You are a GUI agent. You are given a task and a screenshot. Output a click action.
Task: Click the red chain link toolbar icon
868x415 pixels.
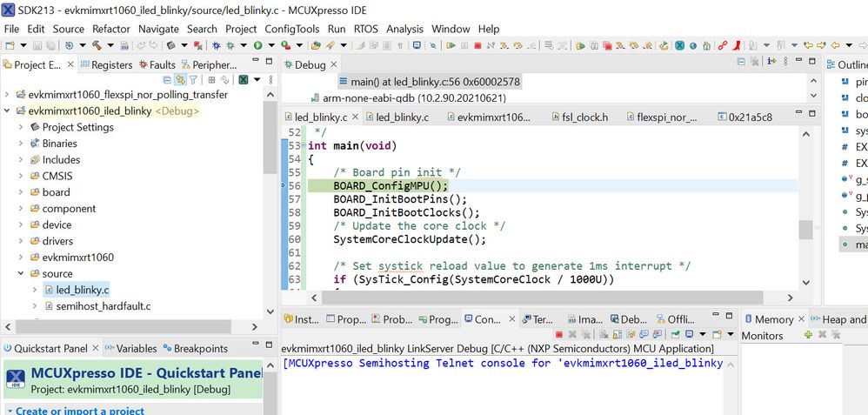pyautogui.click(x=723, y=45)
